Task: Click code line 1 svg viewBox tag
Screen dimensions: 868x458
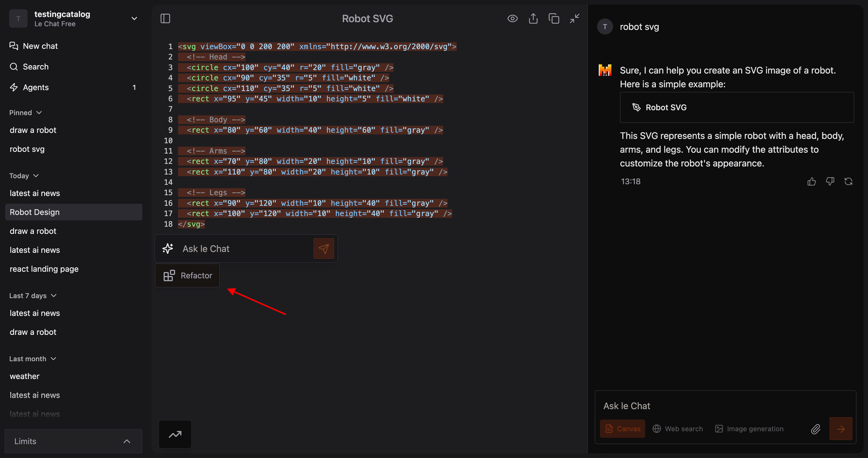Action: tap(317, 46)
